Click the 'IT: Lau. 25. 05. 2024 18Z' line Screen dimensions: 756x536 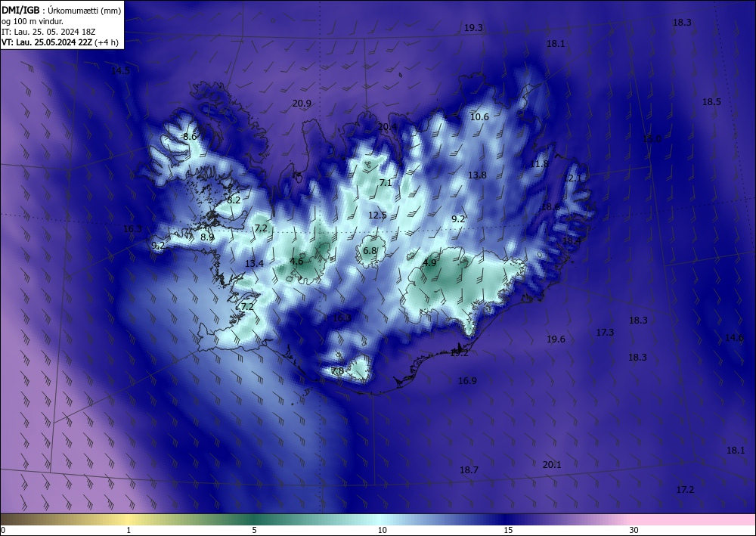48,32
